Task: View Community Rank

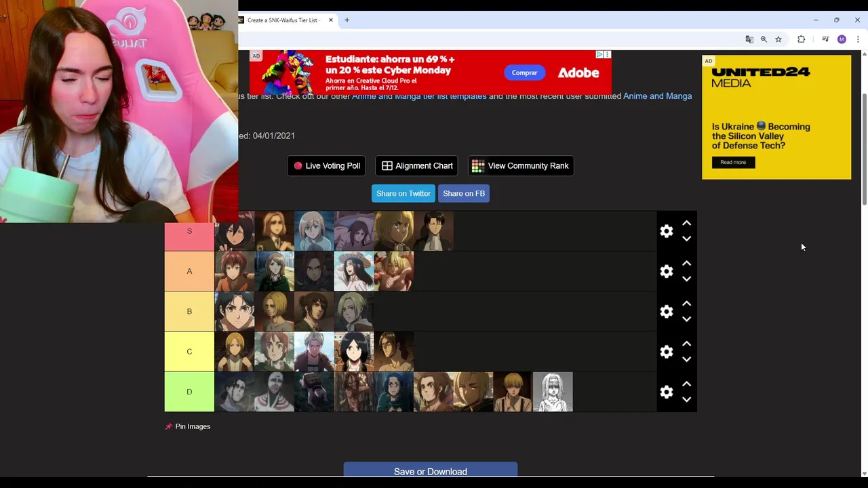Action: [521, 165]
